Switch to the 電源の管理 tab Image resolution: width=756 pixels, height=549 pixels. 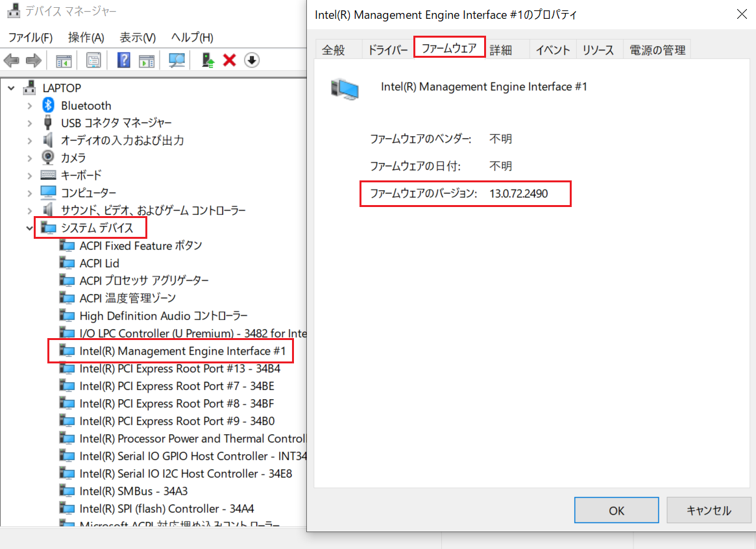657,50
